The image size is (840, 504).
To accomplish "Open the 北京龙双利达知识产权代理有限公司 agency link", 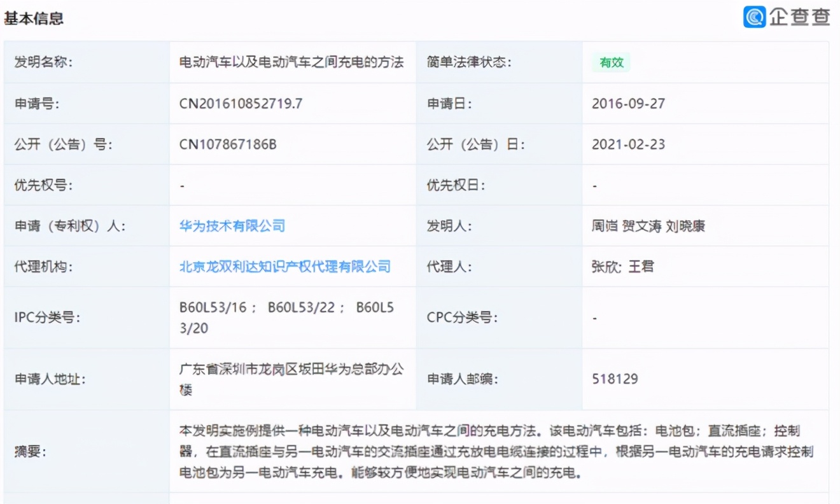I will point(284,266).
